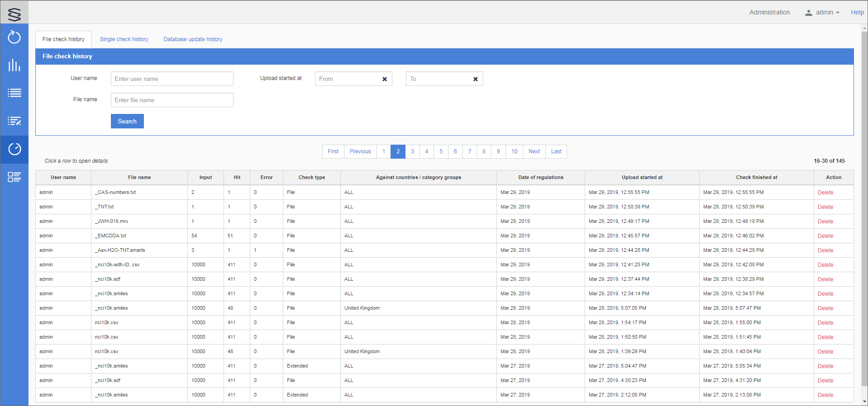Screen dimensions: 868x406
Task: Expand the admin user dropdown menu
Action: click(x=822, y=13)
